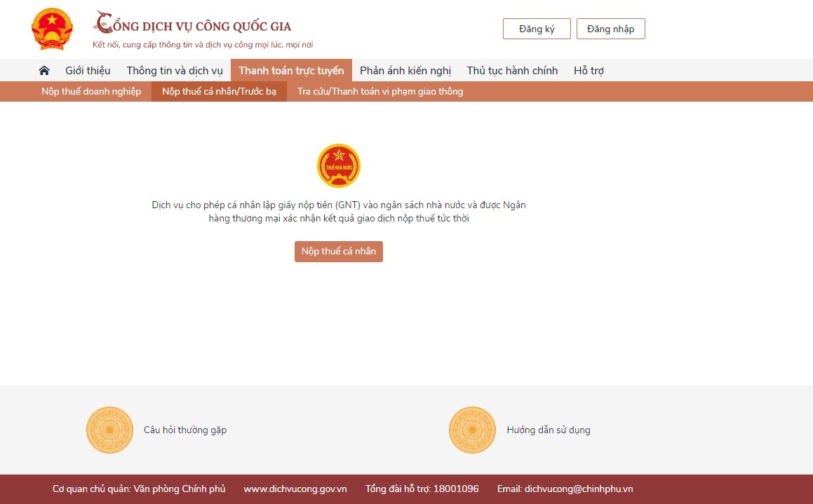Open the Giới thiệu menu
This screenshot has width=813, height=504.
point(88,71)
